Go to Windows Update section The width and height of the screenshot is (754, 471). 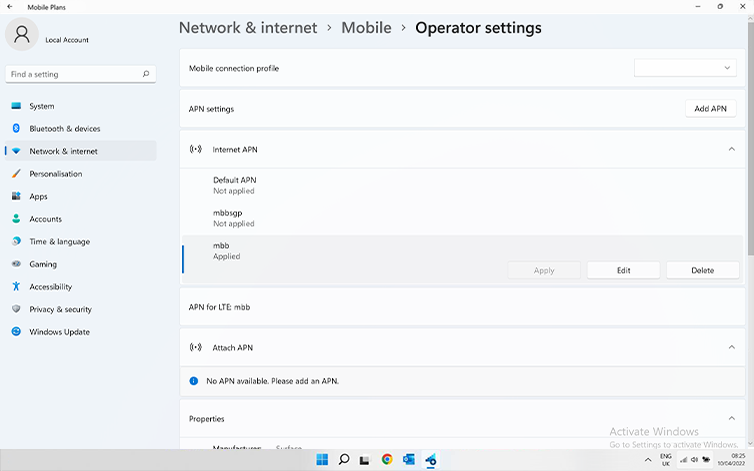click(59, 332)
